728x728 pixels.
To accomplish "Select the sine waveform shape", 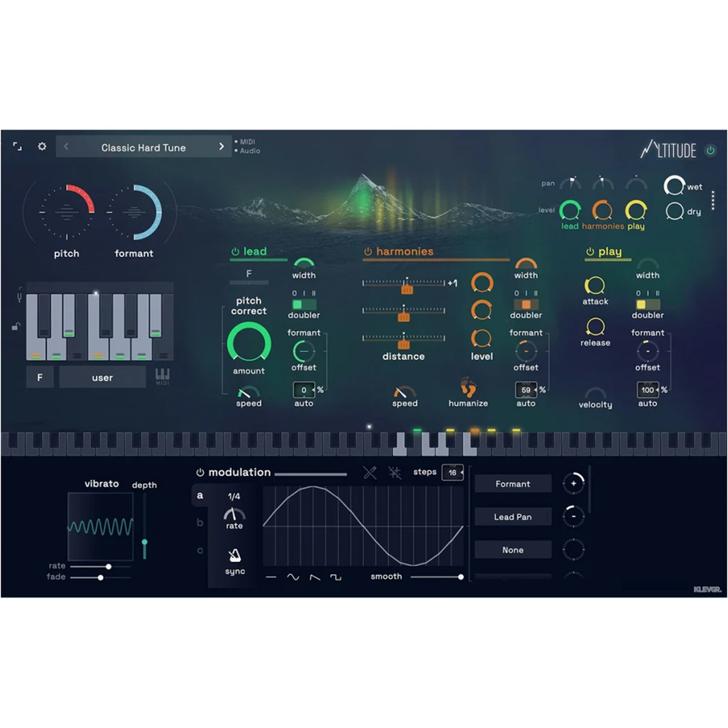I will pos(293,577).
